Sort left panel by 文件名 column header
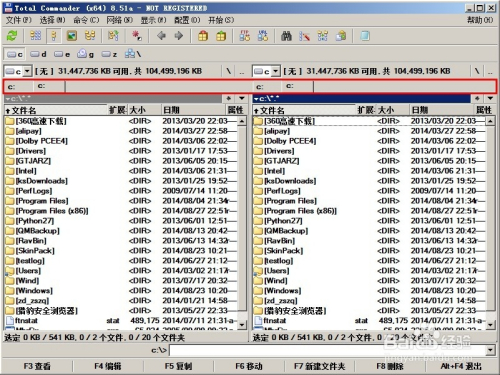 coord(56,110)
